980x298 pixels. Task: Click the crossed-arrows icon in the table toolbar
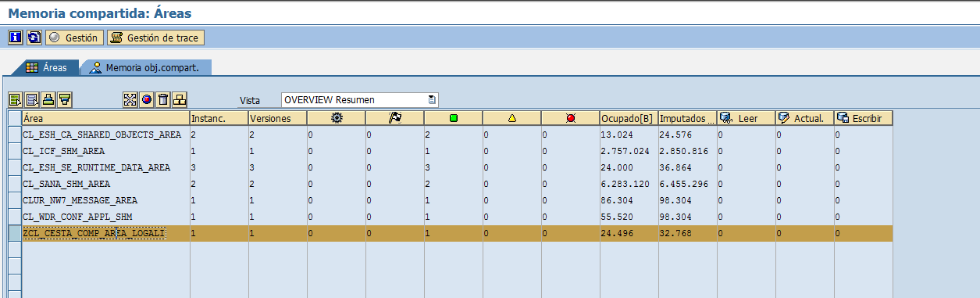130,99
